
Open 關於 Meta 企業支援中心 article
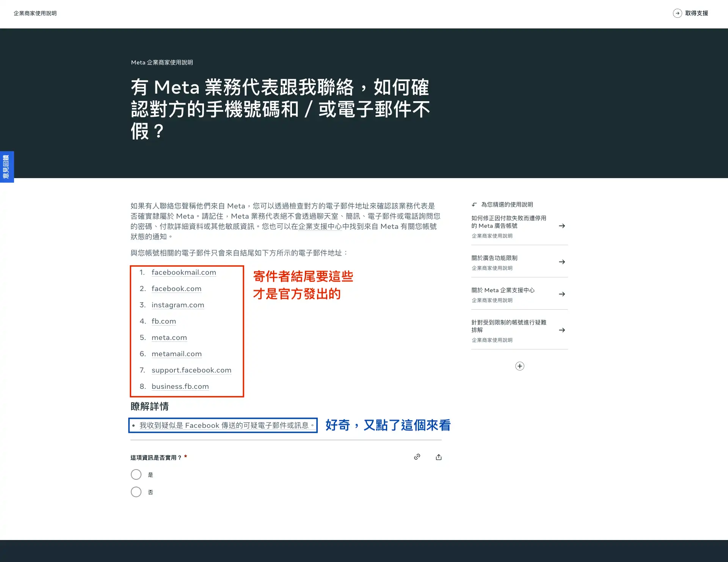coord(503,290)
